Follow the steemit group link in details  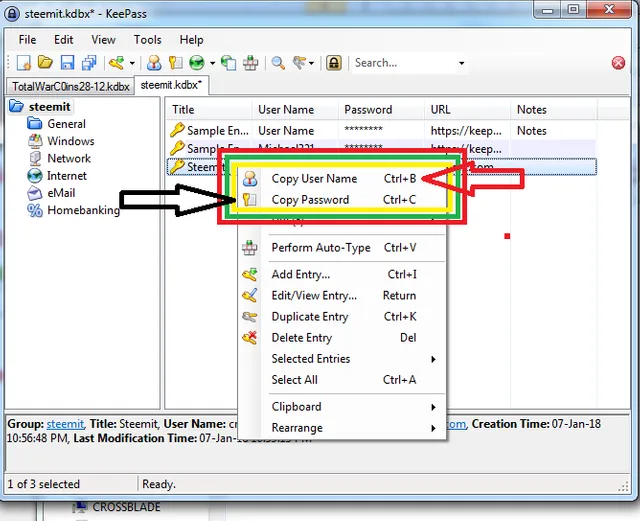click(65, 424)
